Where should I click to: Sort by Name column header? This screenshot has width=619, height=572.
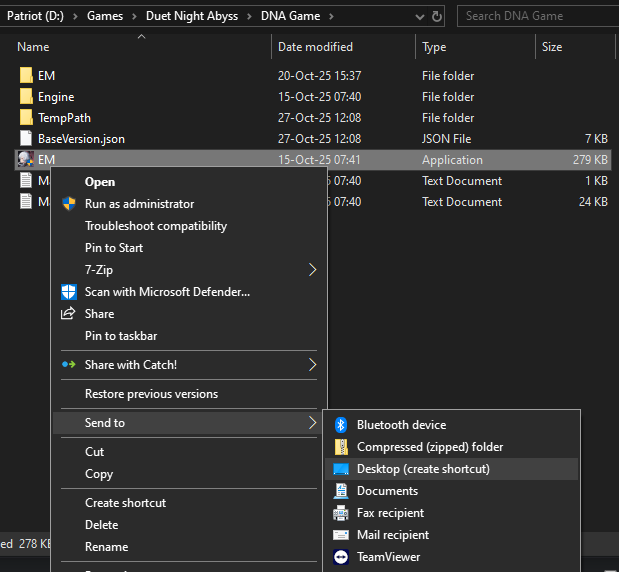click(33, 47)
